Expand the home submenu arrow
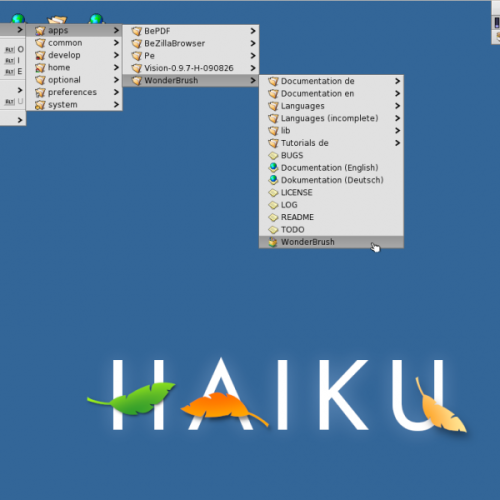The image size is (500, 500). tap(116, 67)
